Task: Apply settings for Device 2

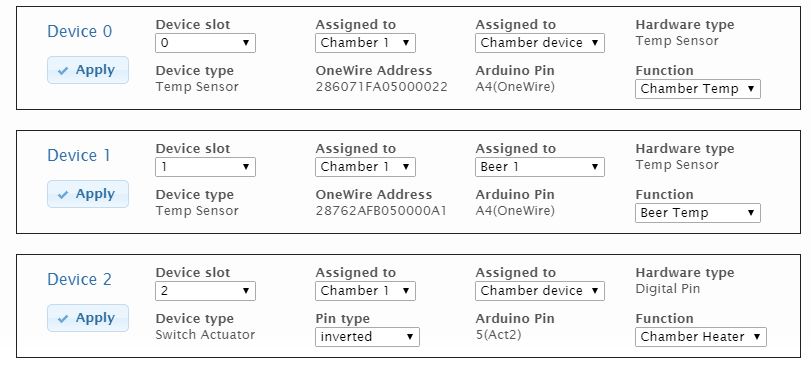Action: pyautogui.click(x=87, y=318)
